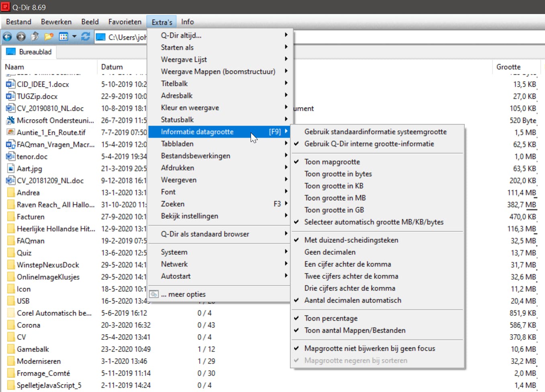
Task: Open the Favorieten menu
Action: (125, 22)
